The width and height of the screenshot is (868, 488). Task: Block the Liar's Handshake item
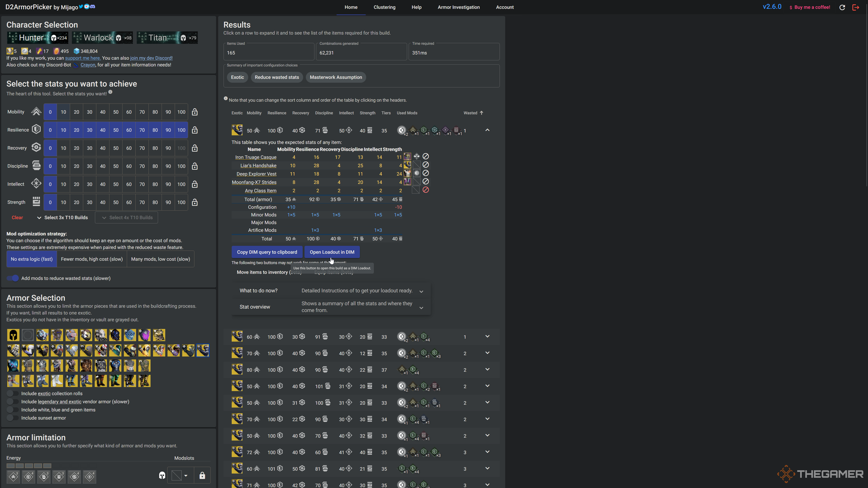click(x=426, y=165)
